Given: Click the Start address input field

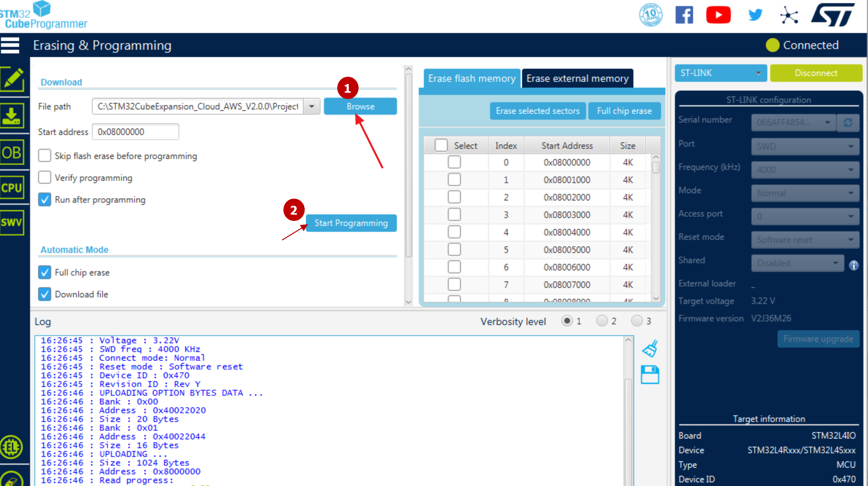Looking at the screenshot, I should [135, 132].
